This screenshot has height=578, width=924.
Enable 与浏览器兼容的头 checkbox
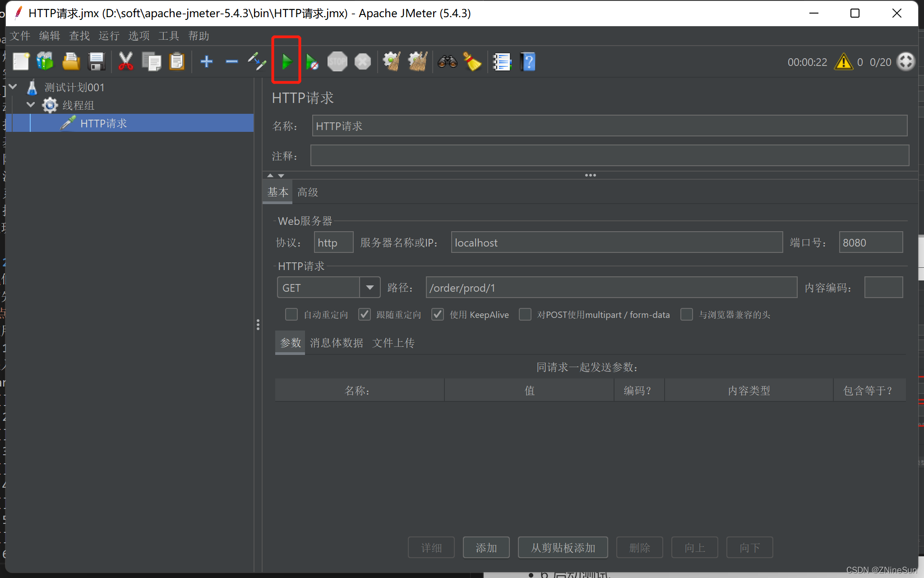[687, 314]
